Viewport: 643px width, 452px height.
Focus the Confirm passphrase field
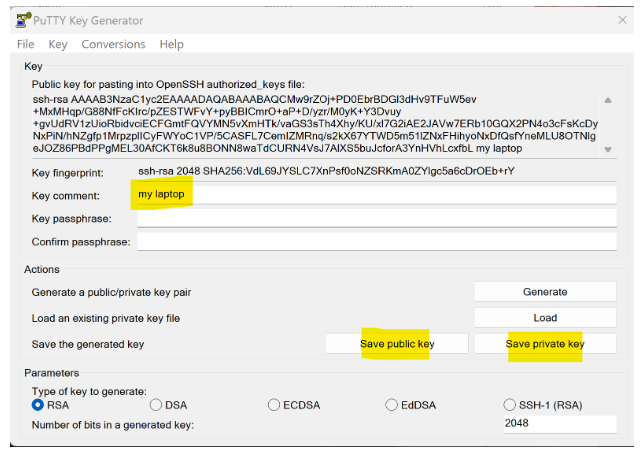coord(376,242)
